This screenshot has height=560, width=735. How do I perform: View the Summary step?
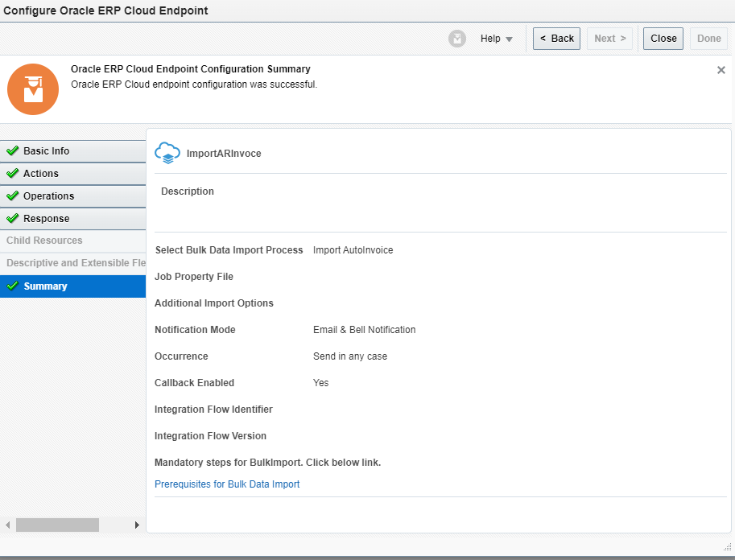pyautogui.click(x=46, y=286)
